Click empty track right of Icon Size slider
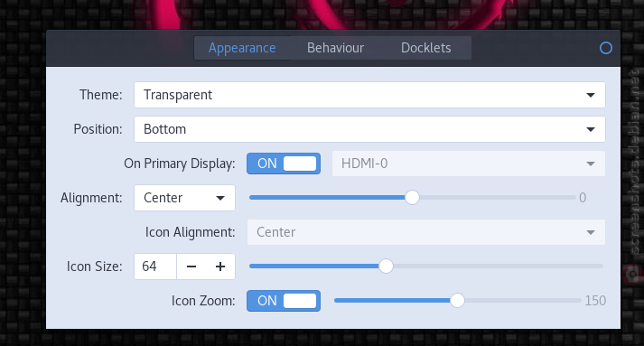Image resolution: width=644 pixels, height=346 pixels. click(498, 267)
